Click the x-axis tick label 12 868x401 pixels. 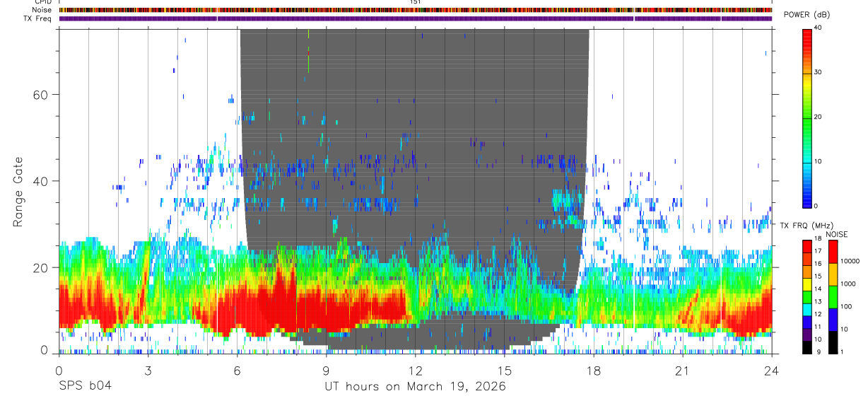pos(415,370)
